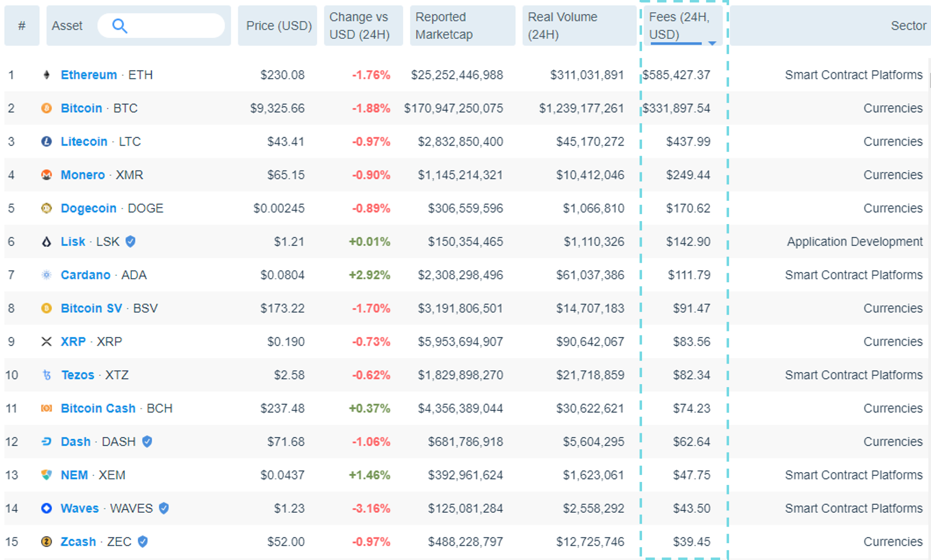The image size is (931, 560).
Task: Click Litecoin's fees value $437.99
Action: 688,142
